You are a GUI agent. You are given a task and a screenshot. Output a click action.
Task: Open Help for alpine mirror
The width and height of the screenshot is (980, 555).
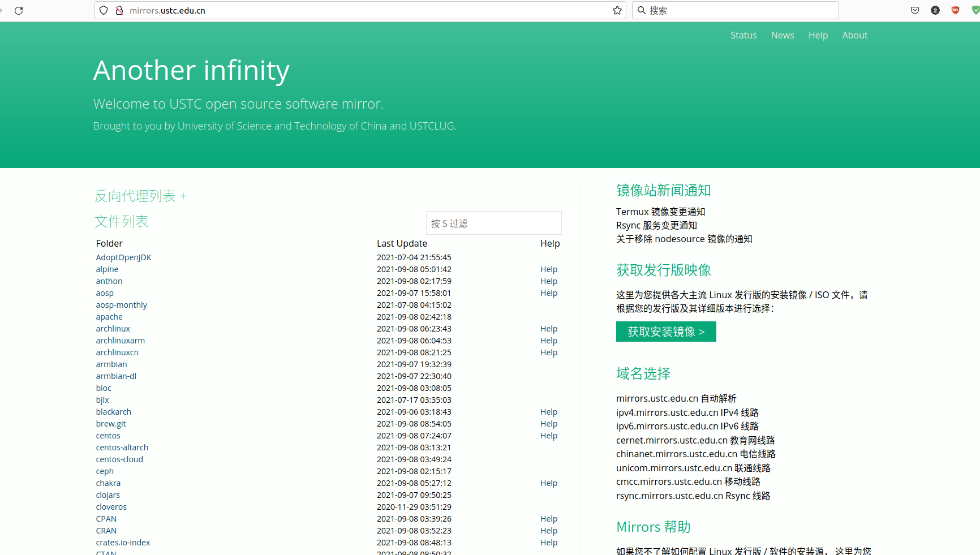[549, 269]
